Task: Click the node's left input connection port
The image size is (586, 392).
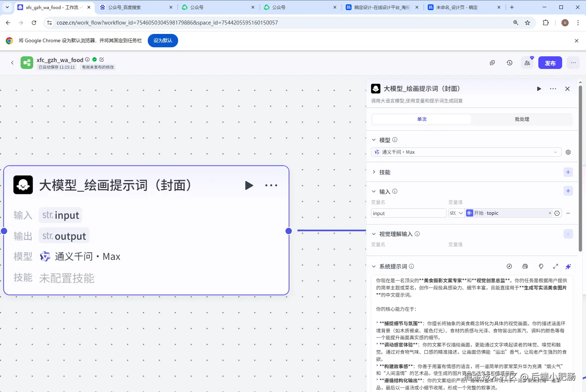Action: [4, 231]
